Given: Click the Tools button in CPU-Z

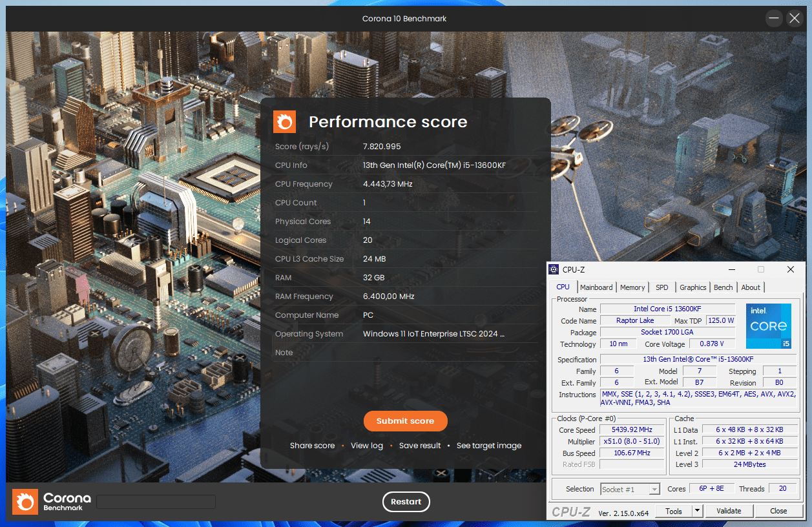Looking at the screenshot, I should tap(674, 511).
